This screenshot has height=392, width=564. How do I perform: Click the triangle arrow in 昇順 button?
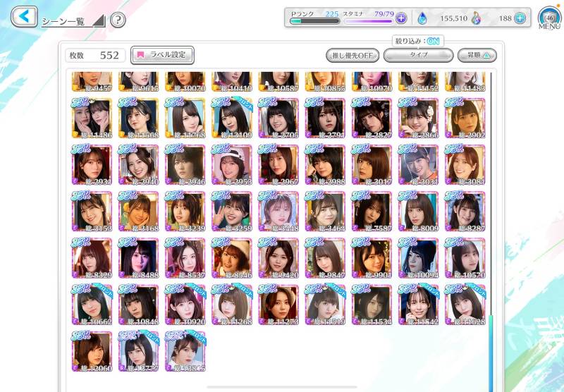coord(486,56)
